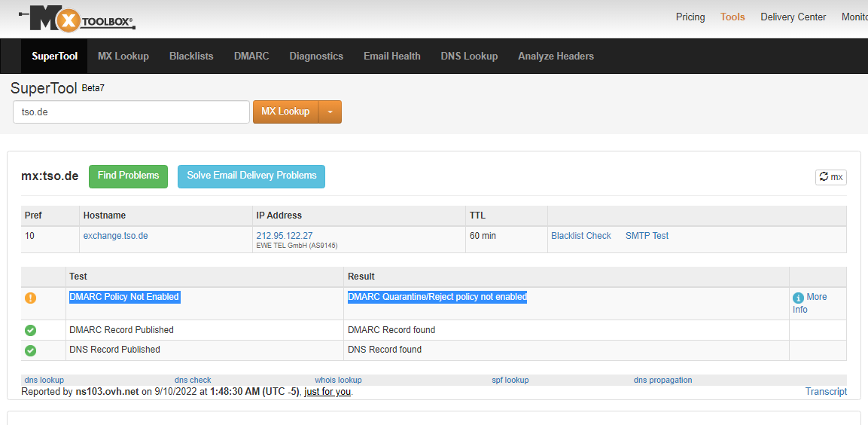Open the Transcript link

(826, 392)
